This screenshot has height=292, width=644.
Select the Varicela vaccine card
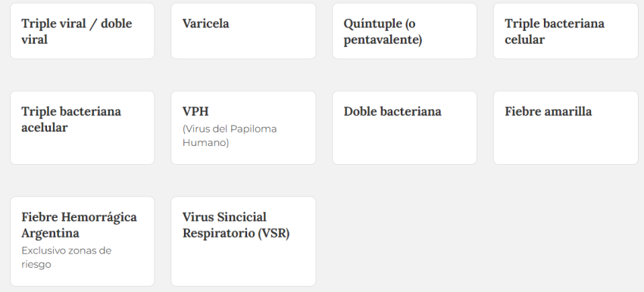coord(243,31)
